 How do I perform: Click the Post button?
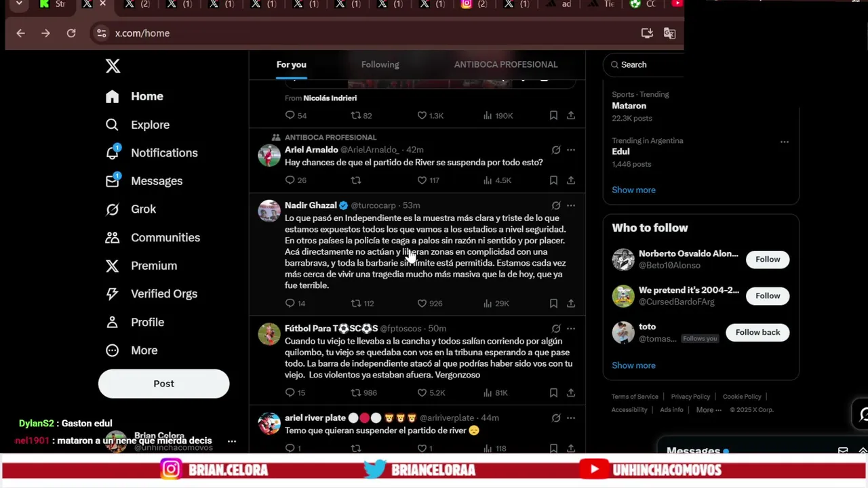(x=163, y=384)
